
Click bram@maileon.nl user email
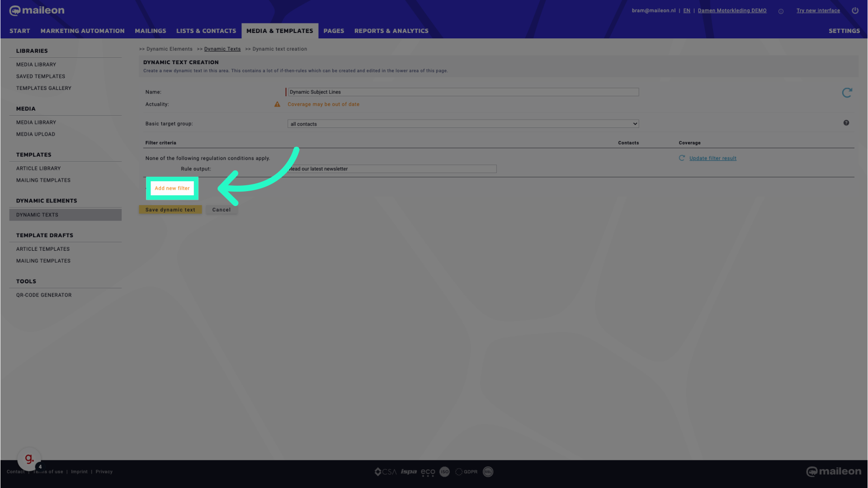(654, 10)
